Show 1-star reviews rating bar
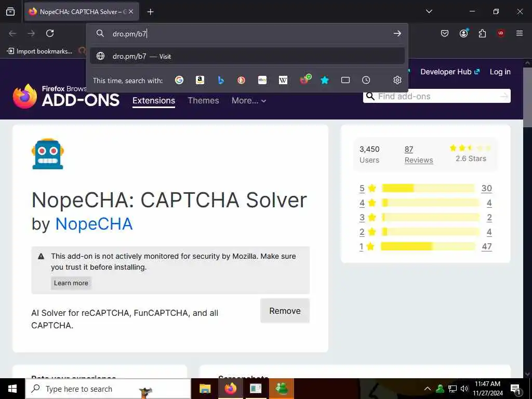The height and width of the screenshot is (399, 532). [x=428, y=246]
